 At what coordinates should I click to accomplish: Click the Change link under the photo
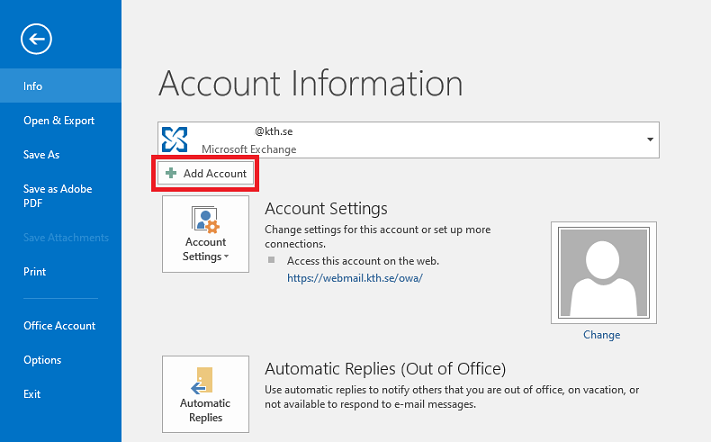pyautogui.click(x=601, y=335)
